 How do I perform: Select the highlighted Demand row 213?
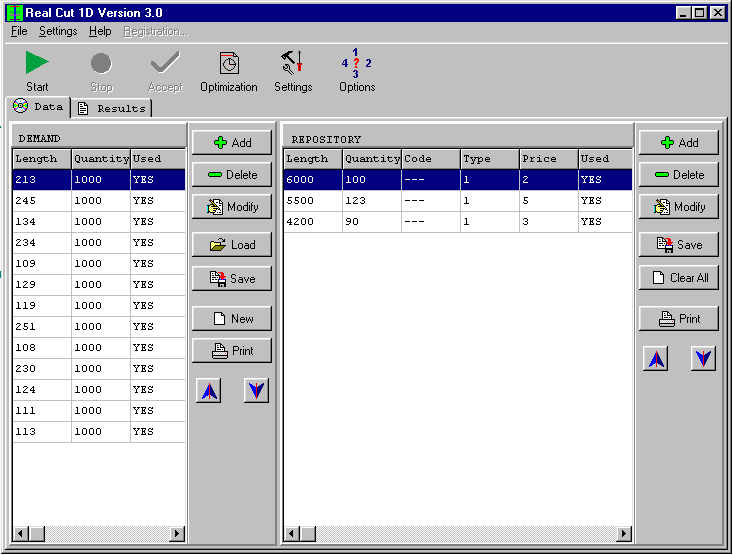(99, 180)
